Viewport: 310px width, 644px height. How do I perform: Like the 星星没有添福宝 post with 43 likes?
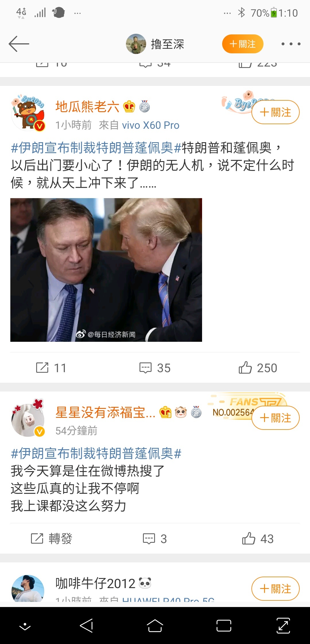tap(258, 538)
